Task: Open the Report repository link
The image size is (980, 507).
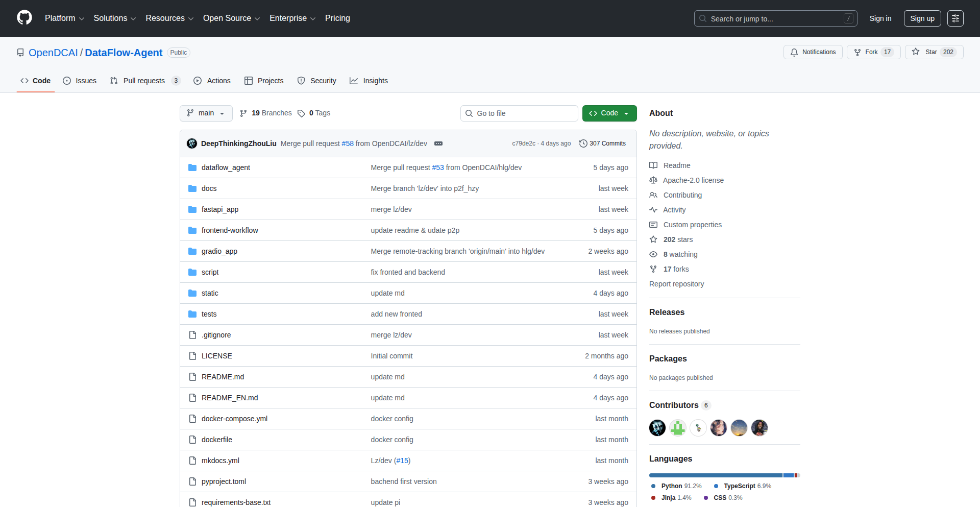Action: point(676,284)
